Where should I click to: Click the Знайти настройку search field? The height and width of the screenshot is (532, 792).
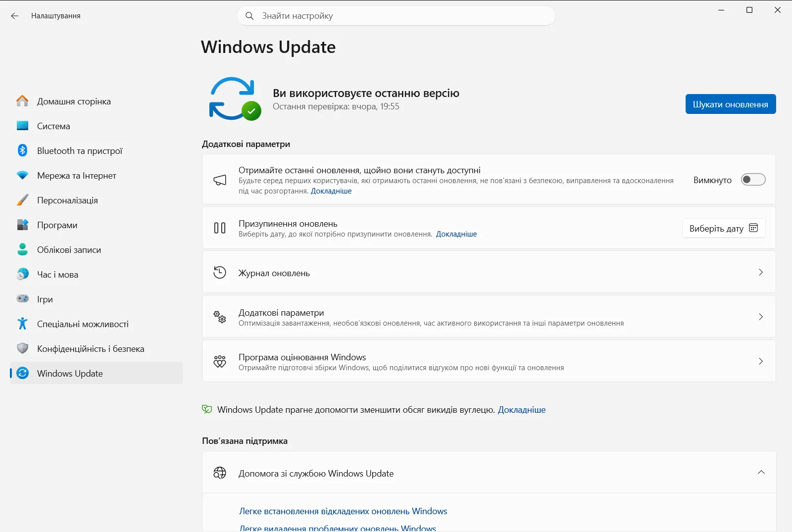pos(396,16)
